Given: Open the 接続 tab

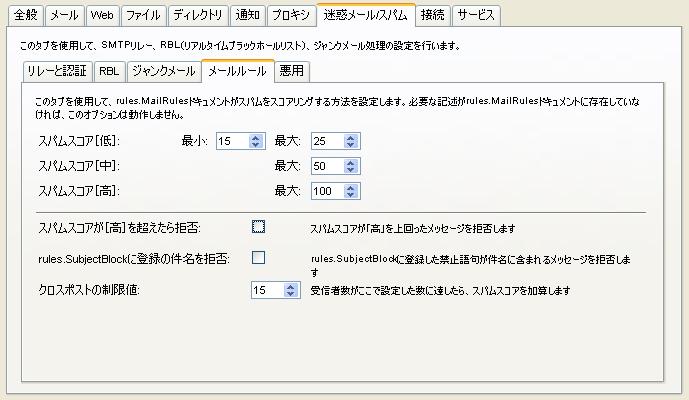Looking at the screenshot, I should (432, 15).
